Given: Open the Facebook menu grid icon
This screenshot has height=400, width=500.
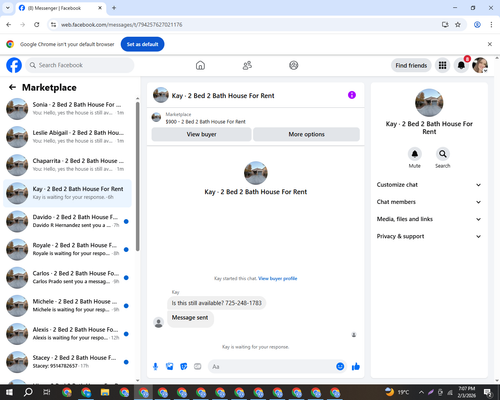Looking at the screenshot, I should [442, 65].
